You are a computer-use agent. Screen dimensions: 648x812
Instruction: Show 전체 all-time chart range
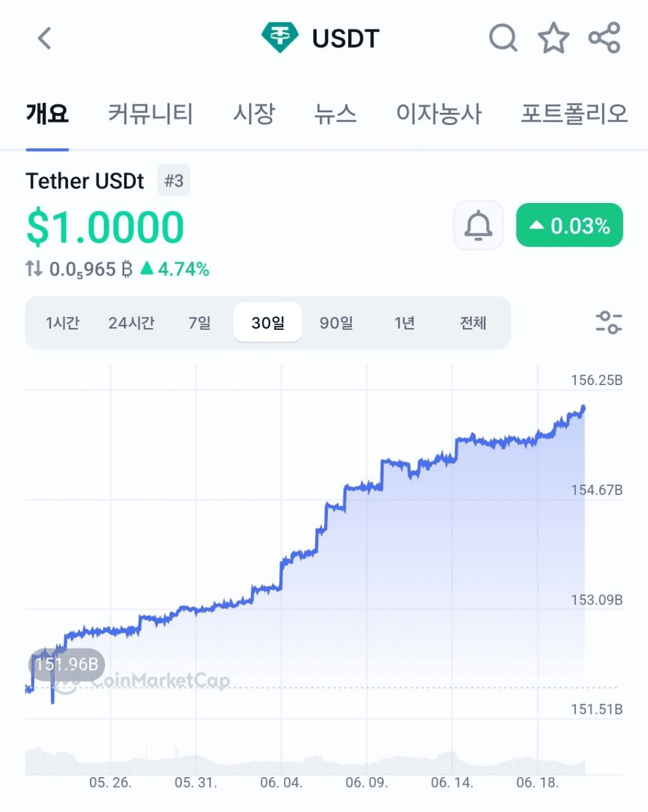473,323
